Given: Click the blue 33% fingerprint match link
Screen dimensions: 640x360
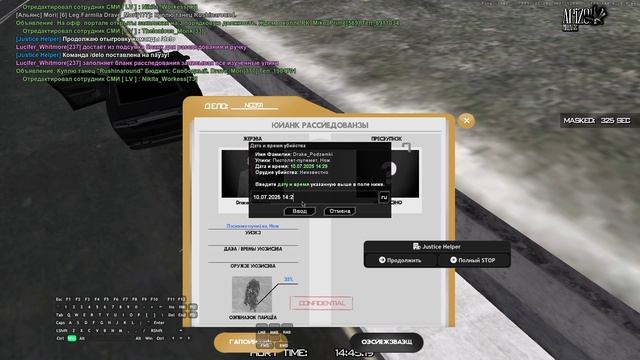Looking at the screenshot, I should [x=289, y=279].
